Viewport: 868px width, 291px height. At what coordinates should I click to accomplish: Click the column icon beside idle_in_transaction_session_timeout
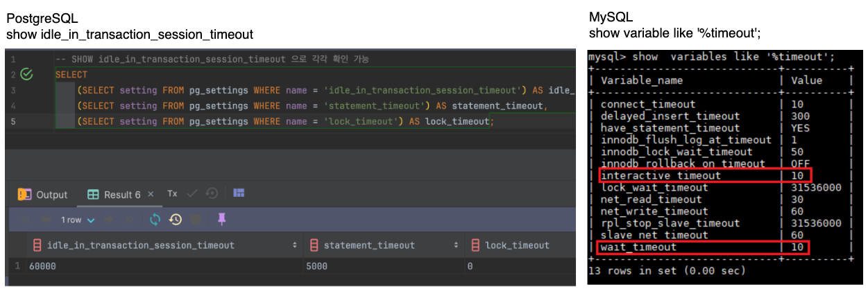point(37,245)
